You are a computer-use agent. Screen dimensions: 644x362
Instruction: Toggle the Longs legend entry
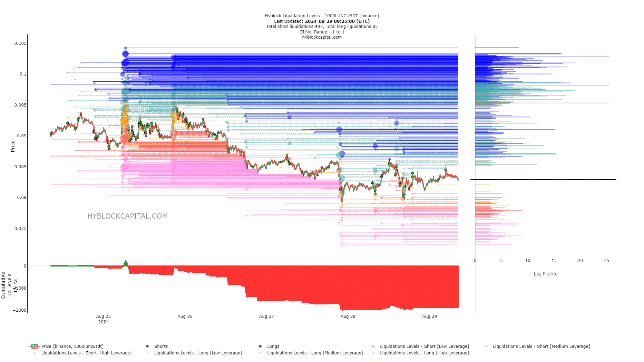pyautogui.click(x=269, y=346)
